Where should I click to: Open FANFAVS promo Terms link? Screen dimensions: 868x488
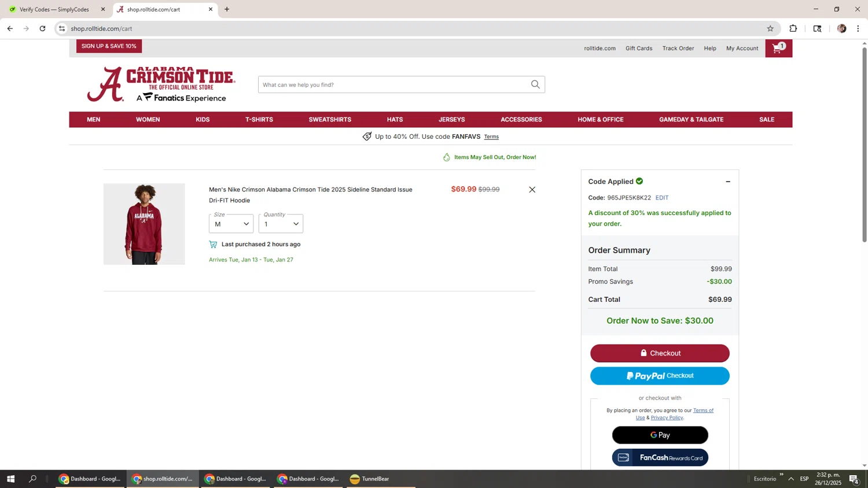pos(491,137)
